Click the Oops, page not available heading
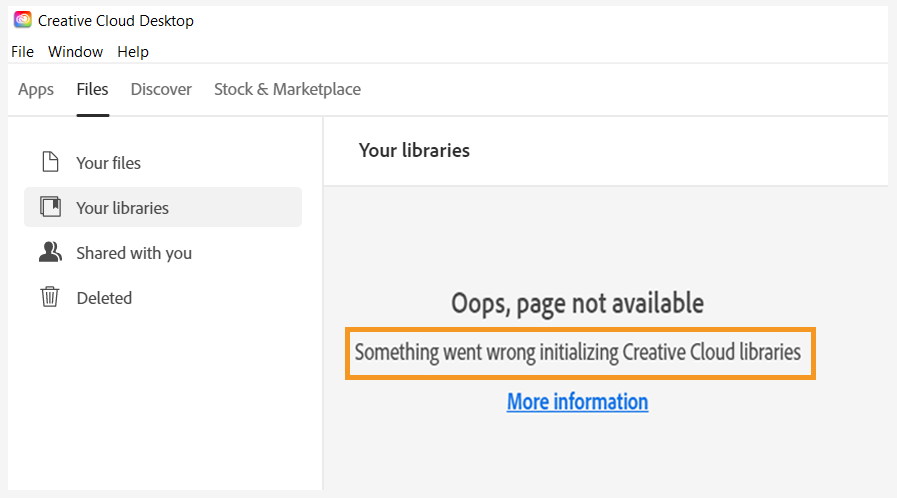This screenshot has height=498, width=897. click(577, 303)
